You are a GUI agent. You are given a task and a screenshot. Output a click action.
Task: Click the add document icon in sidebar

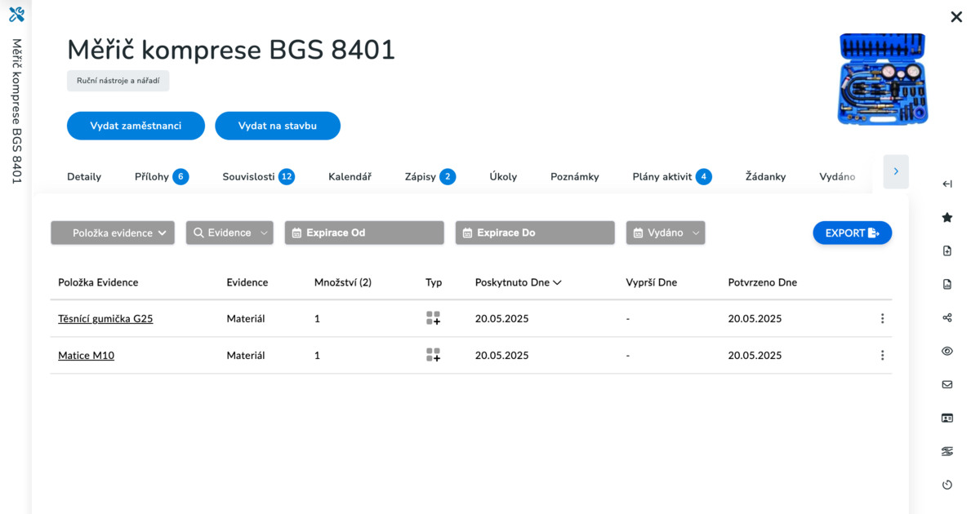(x=947, y=250)
